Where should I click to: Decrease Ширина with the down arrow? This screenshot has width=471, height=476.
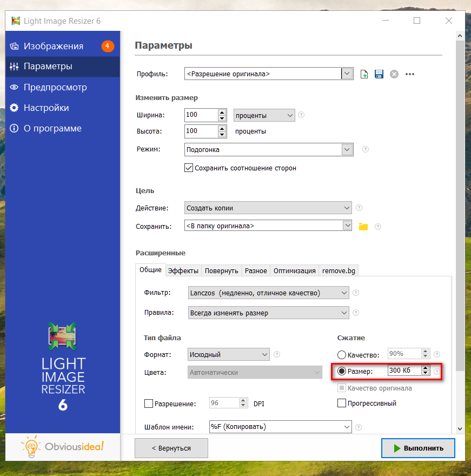coord(222,118)
